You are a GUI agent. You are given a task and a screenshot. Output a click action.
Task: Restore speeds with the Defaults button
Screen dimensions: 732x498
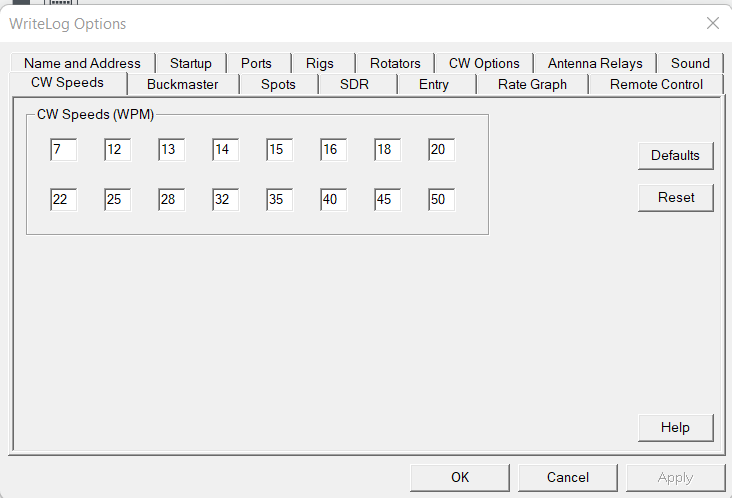pos(676,155)
